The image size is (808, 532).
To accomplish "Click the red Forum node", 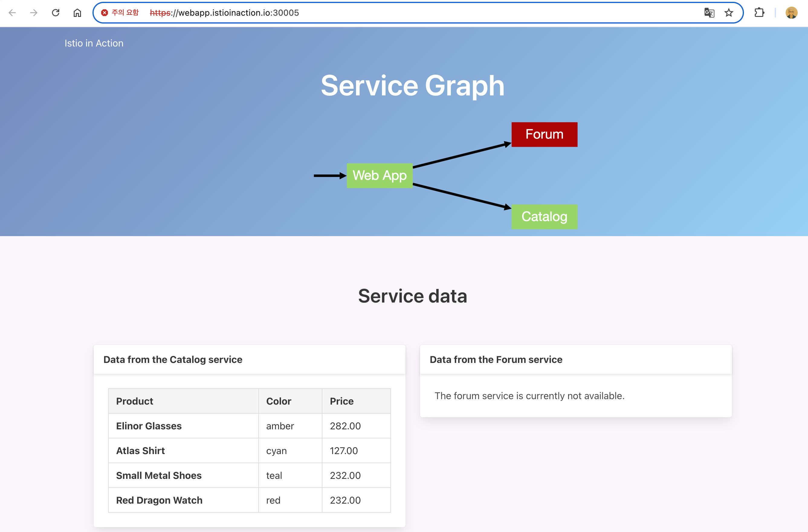I will pyautogui.click(x=544, y=134).
